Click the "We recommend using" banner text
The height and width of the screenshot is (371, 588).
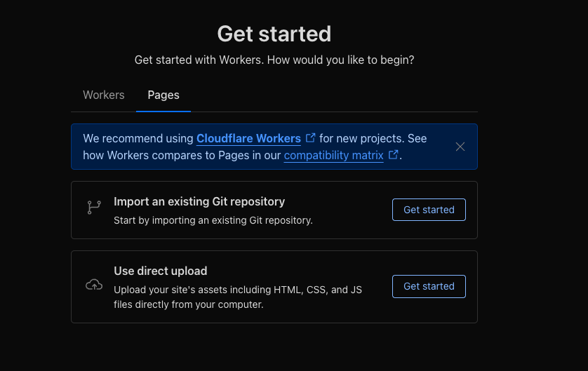(x=138, y=138)
